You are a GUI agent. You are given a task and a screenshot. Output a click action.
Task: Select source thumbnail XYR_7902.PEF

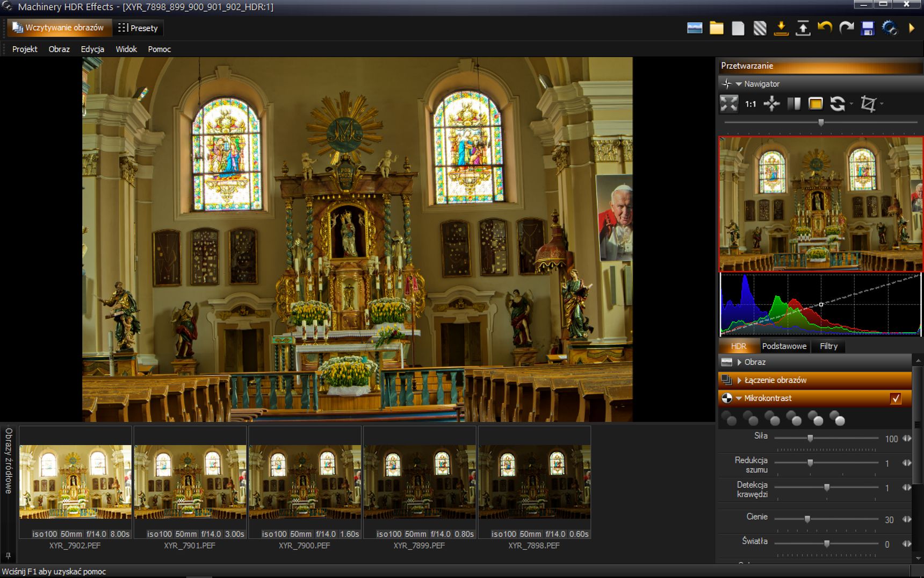pos(75,482)
